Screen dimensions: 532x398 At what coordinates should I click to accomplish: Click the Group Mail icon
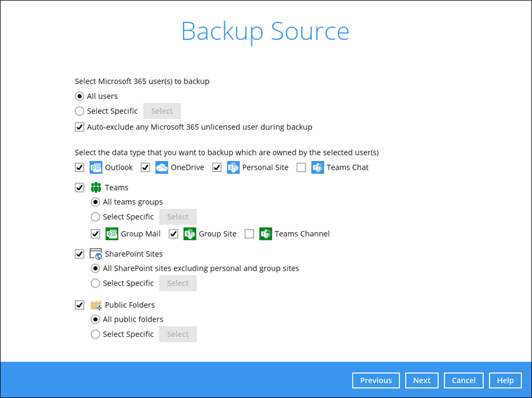pyautogui.click(x=112, y=234)
